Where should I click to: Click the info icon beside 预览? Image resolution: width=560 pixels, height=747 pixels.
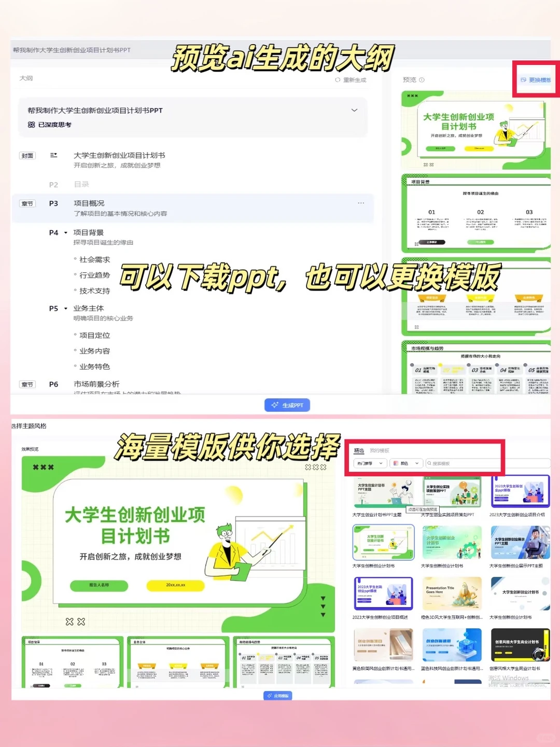[422, 79]
